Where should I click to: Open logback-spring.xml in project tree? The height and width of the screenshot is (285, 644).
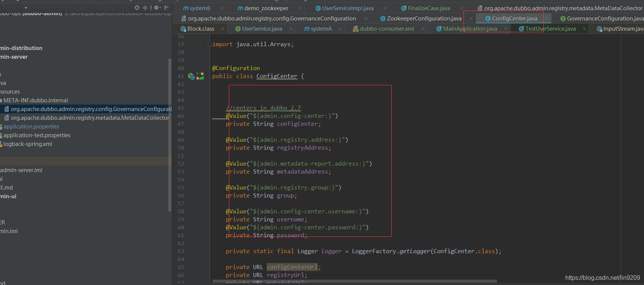(x=28, y=144)
